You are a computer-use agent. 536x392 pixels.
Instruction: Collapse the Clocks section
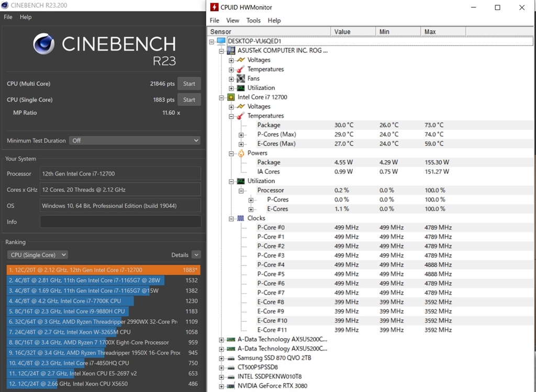pos(231,218)
